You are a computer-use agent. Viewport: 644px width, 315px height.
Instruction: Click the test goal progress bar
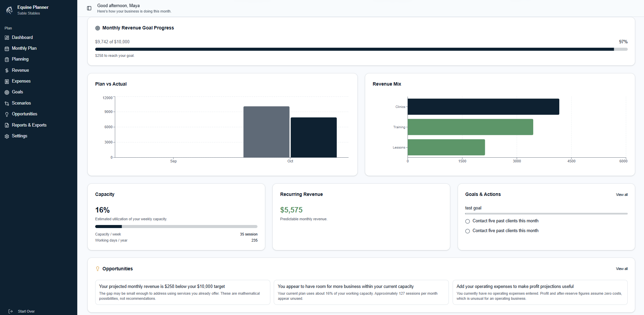click(546, 214)
